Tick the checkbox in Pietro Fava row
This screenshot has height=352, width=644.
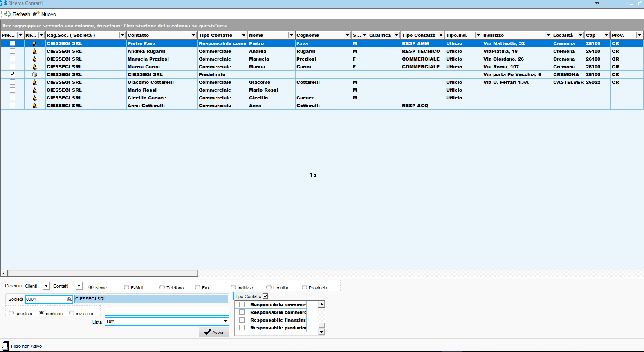pyautogui.click(x=12, y=43)
